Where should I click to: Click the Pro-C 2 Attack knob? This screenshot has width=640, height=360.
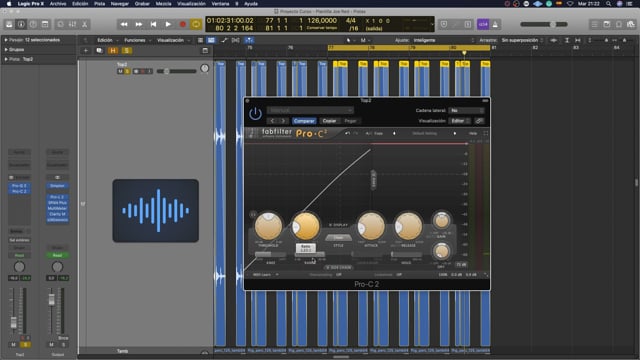pyautogui.click(x=371, y=226)
